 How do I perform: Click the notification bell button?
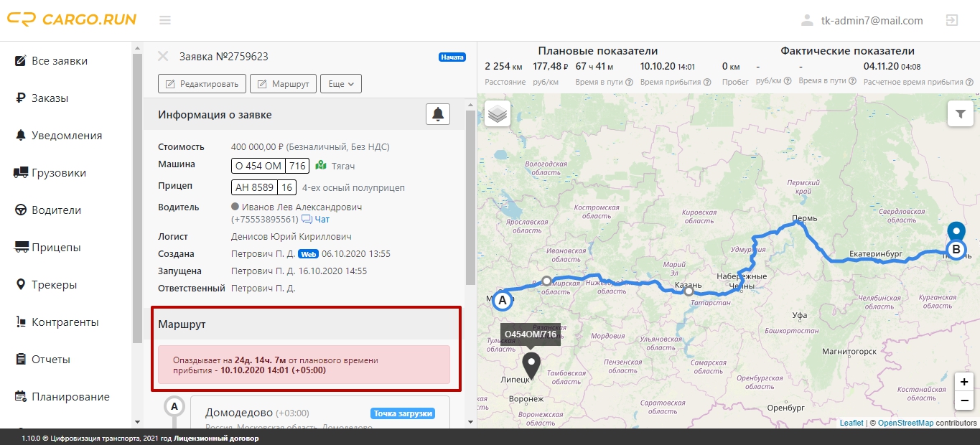[x=438, y=114]
